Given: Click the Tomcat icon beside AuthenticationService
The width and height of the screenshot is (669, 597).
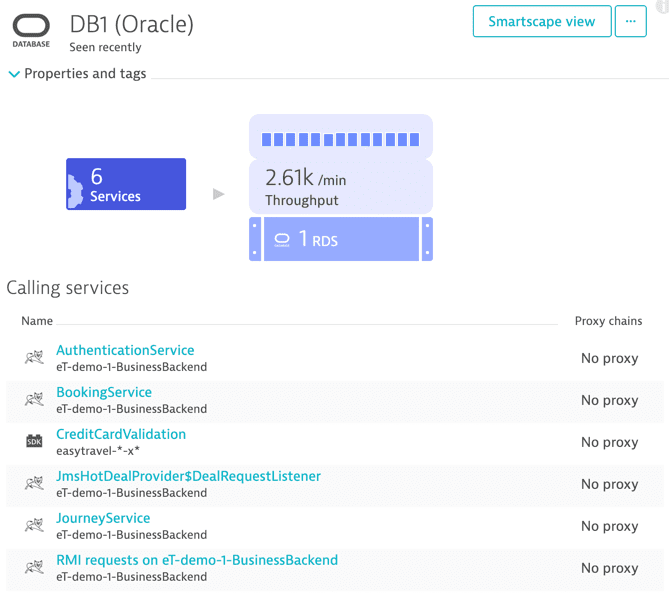Looking at the screenshot, I should pos(34,357).
